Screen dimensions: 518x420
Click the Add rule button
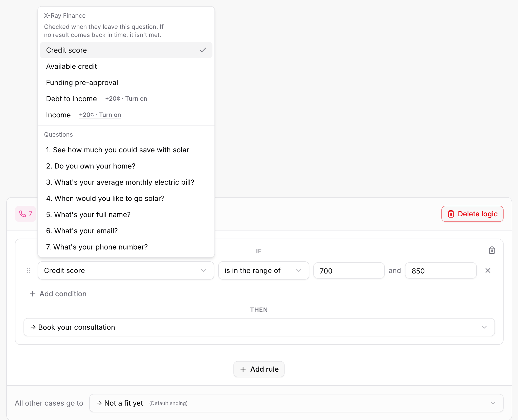(x=259, y=369)
